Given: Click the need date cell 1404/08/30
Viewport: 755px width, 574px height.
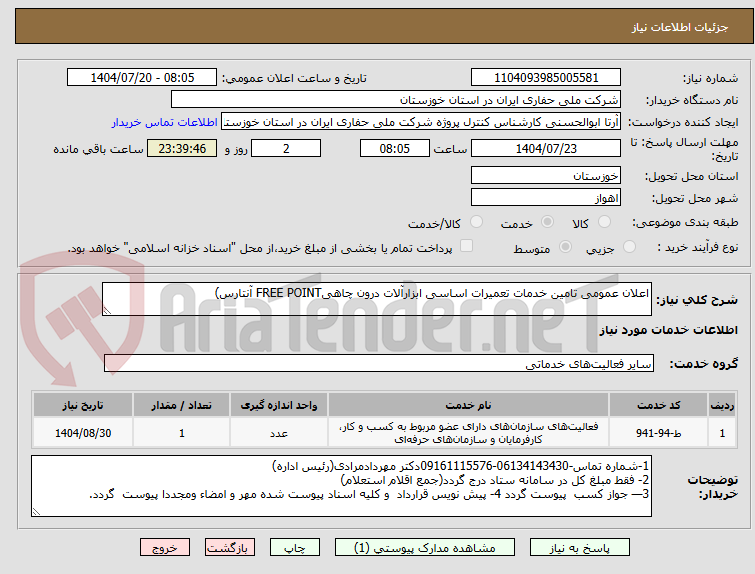Looking at the screenshot, I should tap(83, 433).
